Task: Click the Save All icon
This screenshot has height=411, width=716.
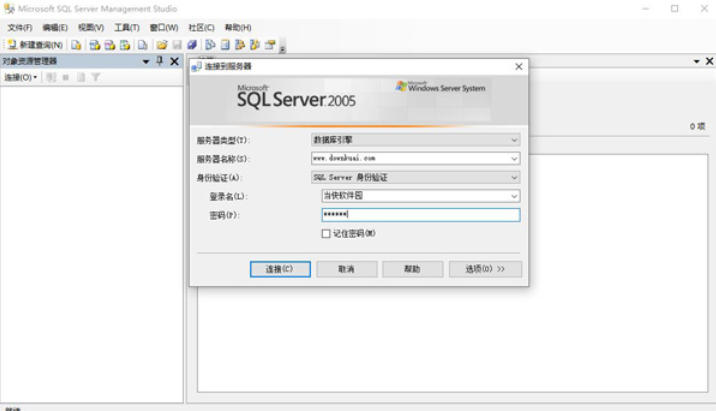Action: pyautogui.click(x=192, y=45)
